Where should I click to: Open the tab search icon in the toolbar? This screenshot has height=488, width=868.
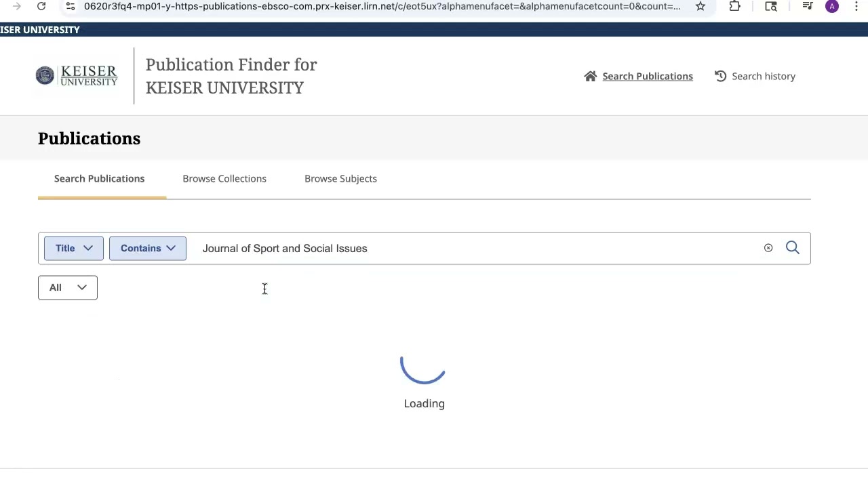click(771, 6)
